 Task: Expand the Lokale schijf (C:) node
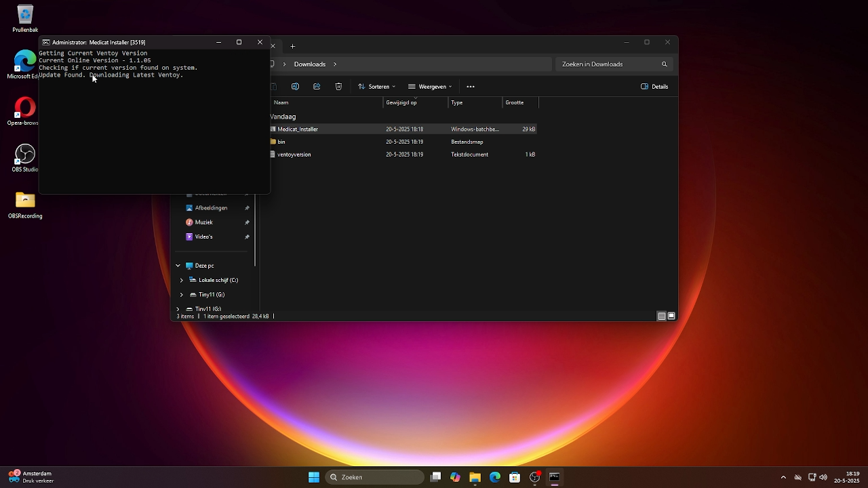(x=182, y=280)
